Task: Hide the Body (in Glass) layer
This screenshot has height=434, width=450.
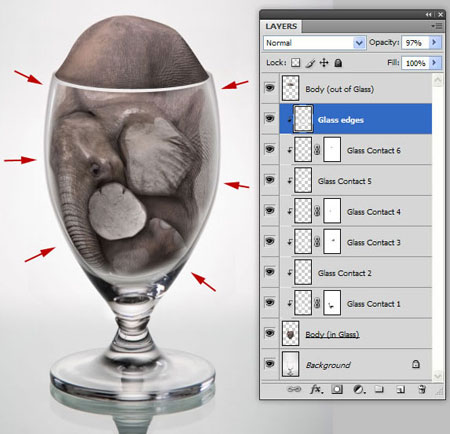Action: 270,333
